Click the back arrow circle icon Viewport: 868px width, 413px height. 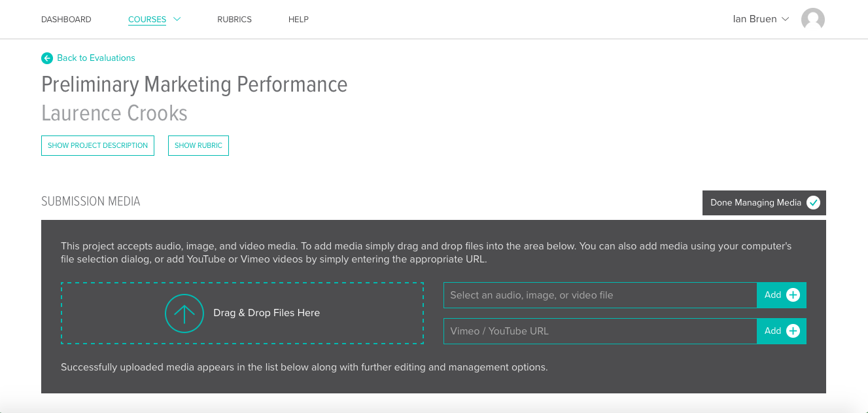[47, 58]
